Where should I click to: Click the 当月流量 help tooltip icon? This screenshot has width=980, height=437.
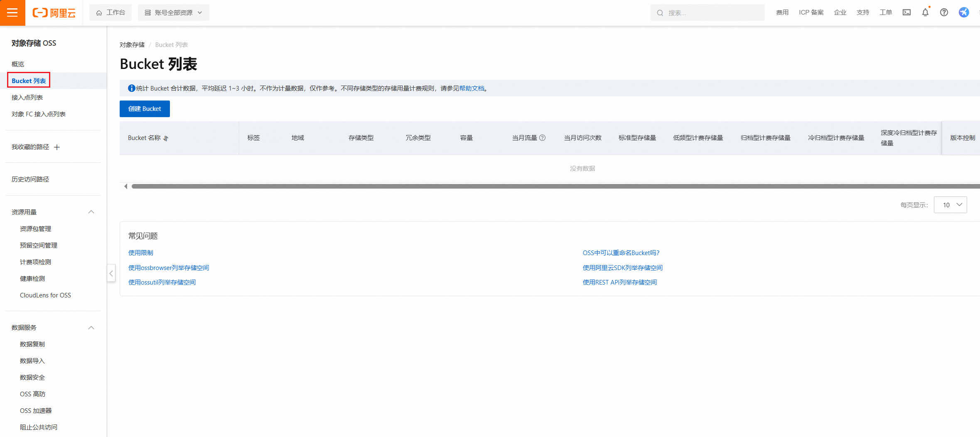(542, 138)
